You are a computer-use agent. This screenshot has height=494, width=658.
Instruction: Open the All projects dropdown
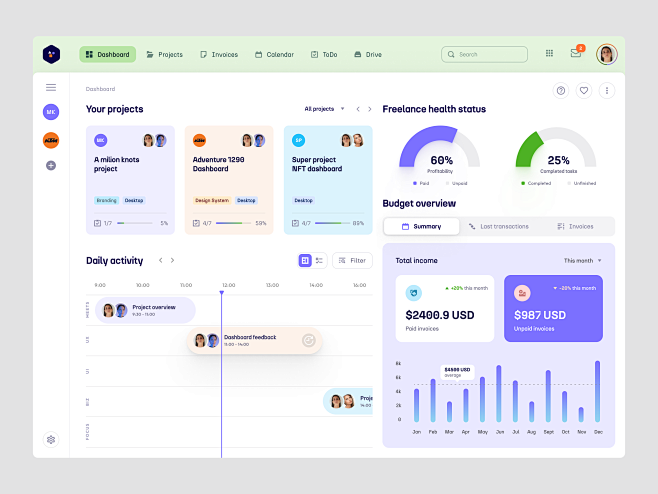pyautogui.click(x=324, y=109)
